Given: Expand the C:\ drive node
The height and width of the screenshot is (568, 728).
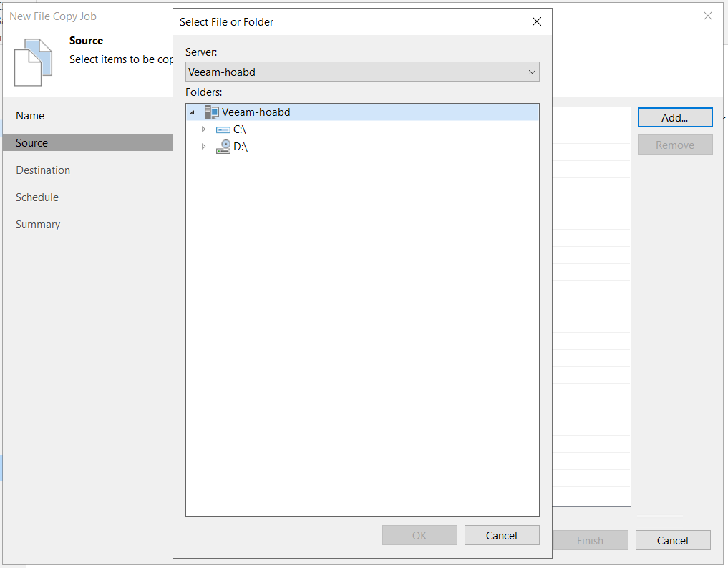Looking at the screenshot, I should tap(203, 129).
